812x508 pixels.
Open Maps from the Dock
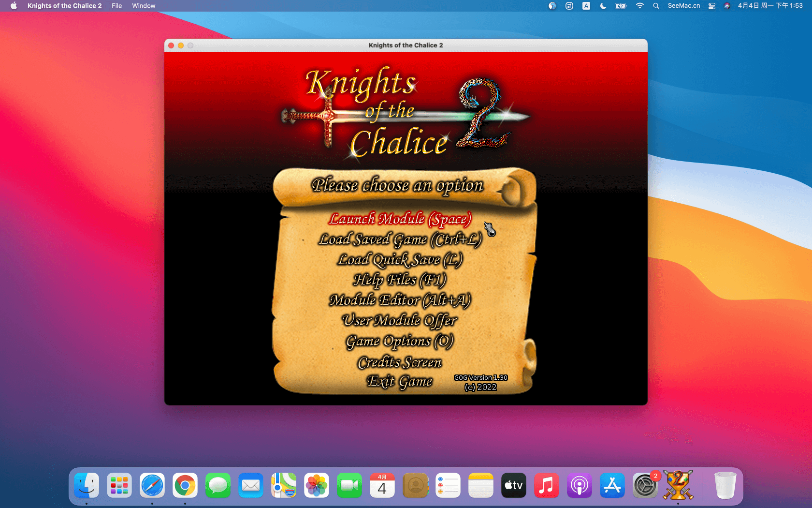point(284,485)
